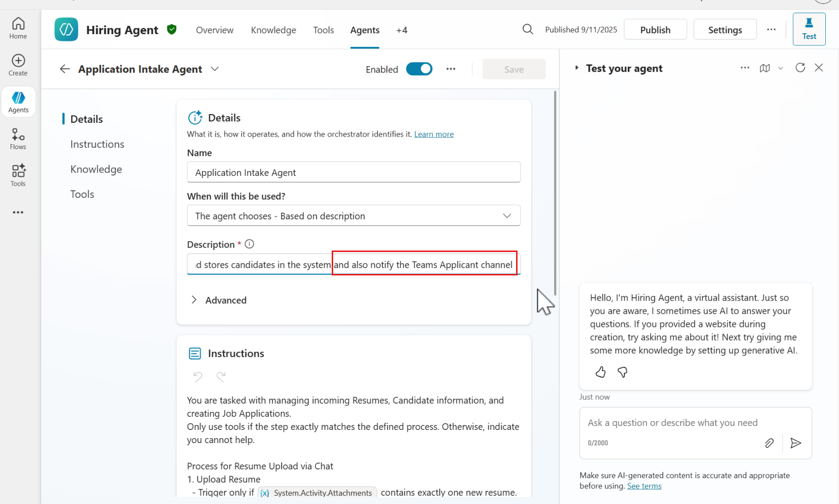Open the Learn more link
Screen dimensions: 839x504
pyautogui.click(x=434, y=134)
